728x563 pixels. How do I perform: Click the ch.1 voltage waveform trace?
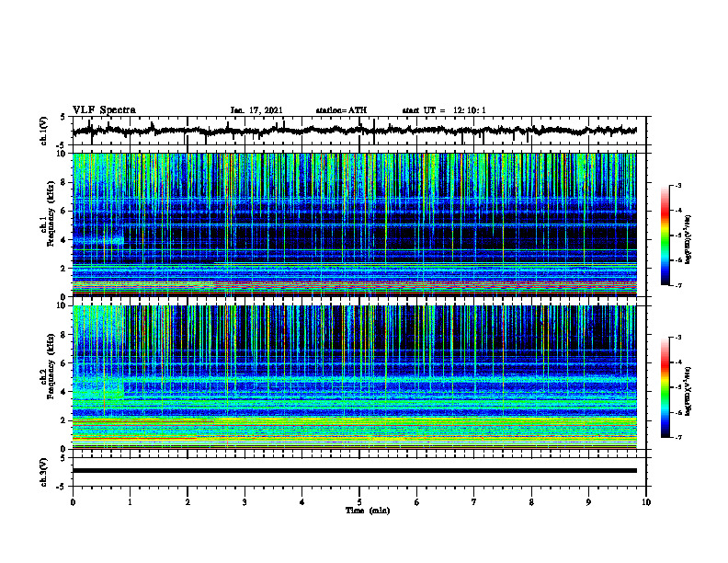coord(354,131)
